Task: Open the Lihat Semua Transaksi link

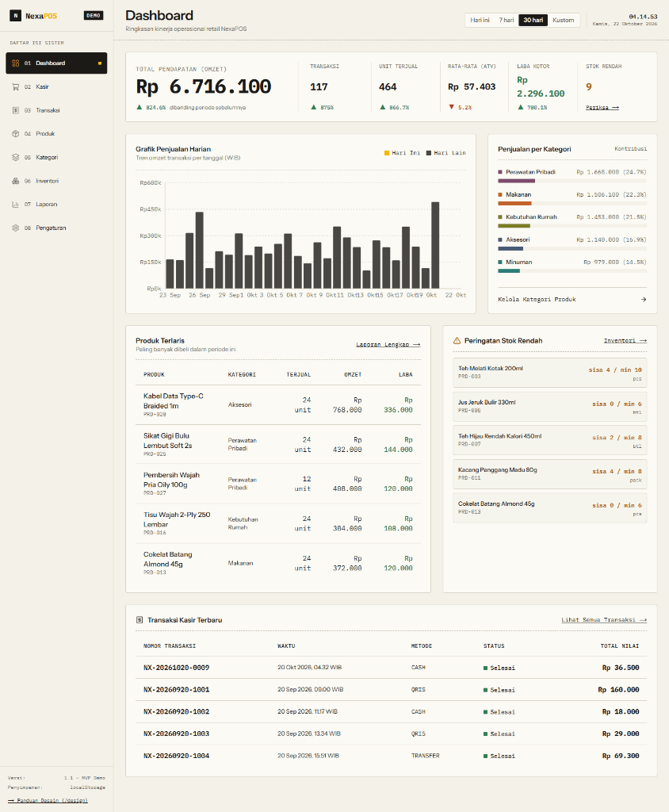Action: click(x=604, y=620)
